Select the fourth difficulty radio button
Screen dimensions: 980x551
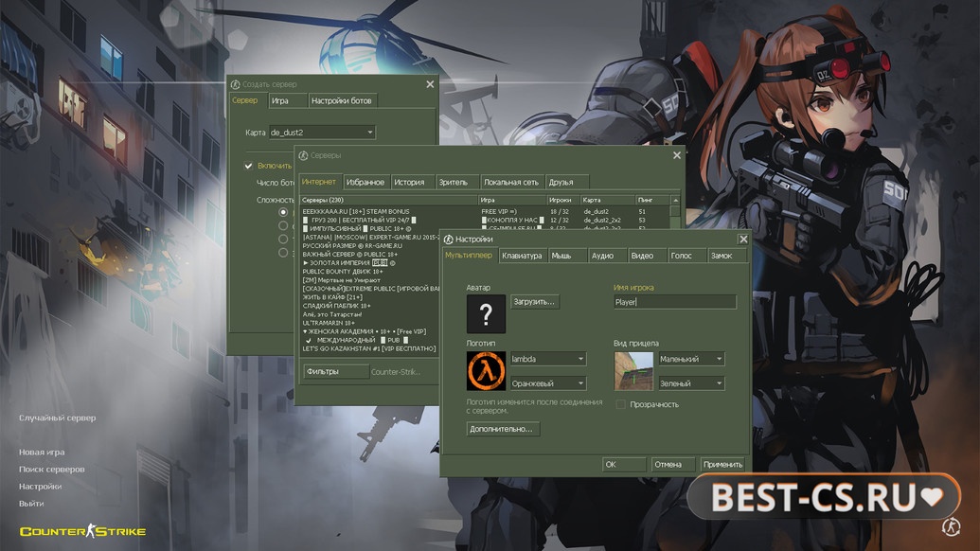pos(283,253)
